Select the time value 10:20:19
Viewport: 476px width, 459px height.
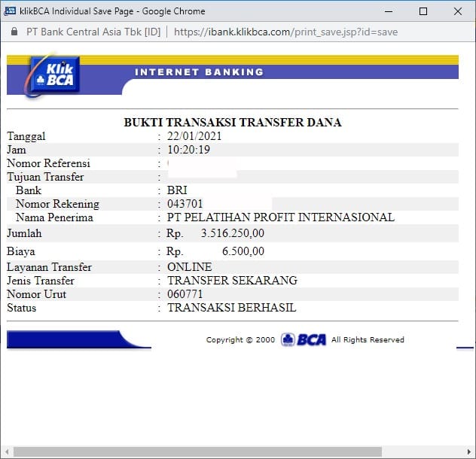[x=188, y=150]
